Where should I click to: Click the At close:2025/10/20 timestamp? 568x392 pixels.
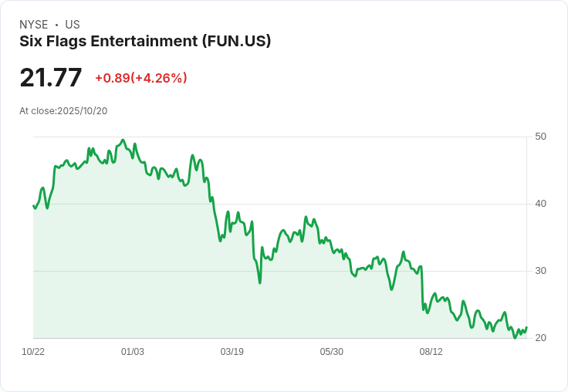click(63, 111)
